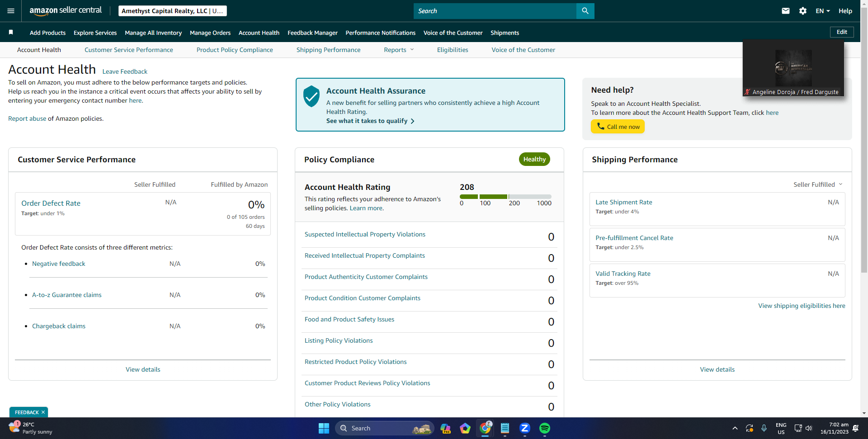
Task: Go to the Shipping Performance tab
Action: pyautogui.click(x=328, y=50)
